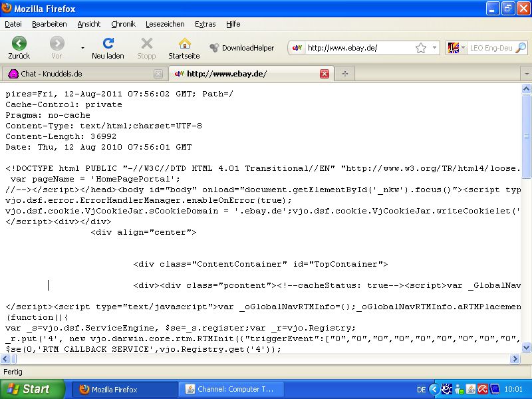Select Mozilla Firefox taskbar button
The height and width of the screenshot is (399, 532).
click(x=125, y=390)
